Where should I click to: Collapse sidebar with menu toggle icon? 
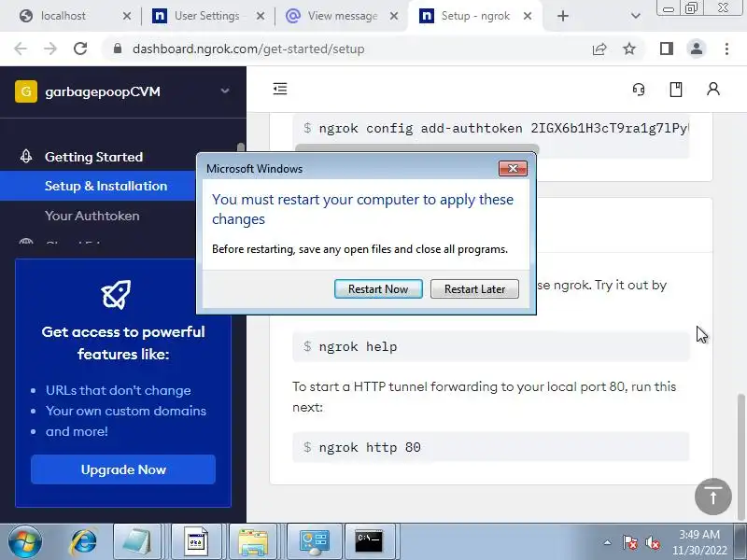click(x=280, y=89)
